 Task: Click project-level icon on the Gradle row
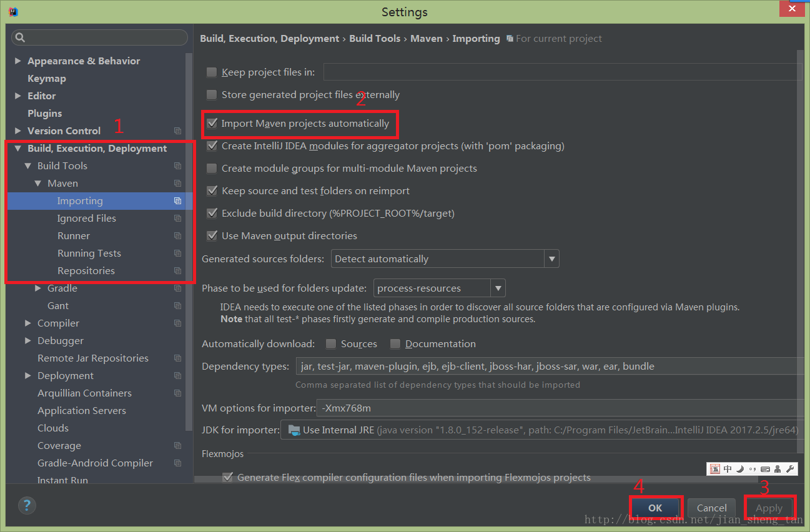point(177,288)
